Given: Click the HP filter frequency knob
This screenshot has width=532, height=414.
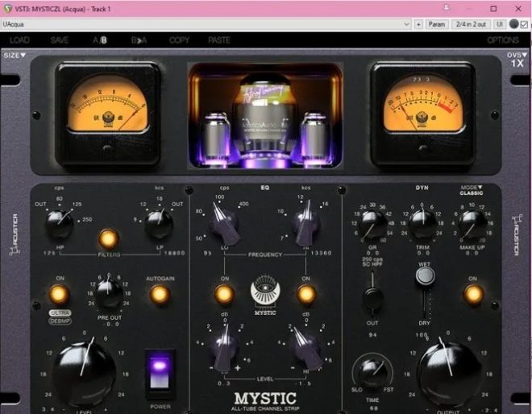Looking at the screenshot, I should click(x=60, y=223).
